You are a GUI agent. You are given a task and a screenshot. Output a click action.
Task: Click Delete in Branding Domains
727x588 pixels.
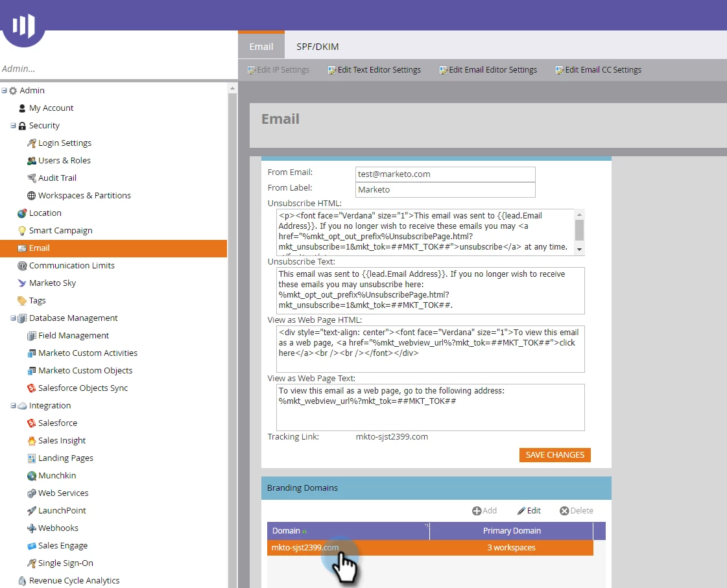[577, 511]
